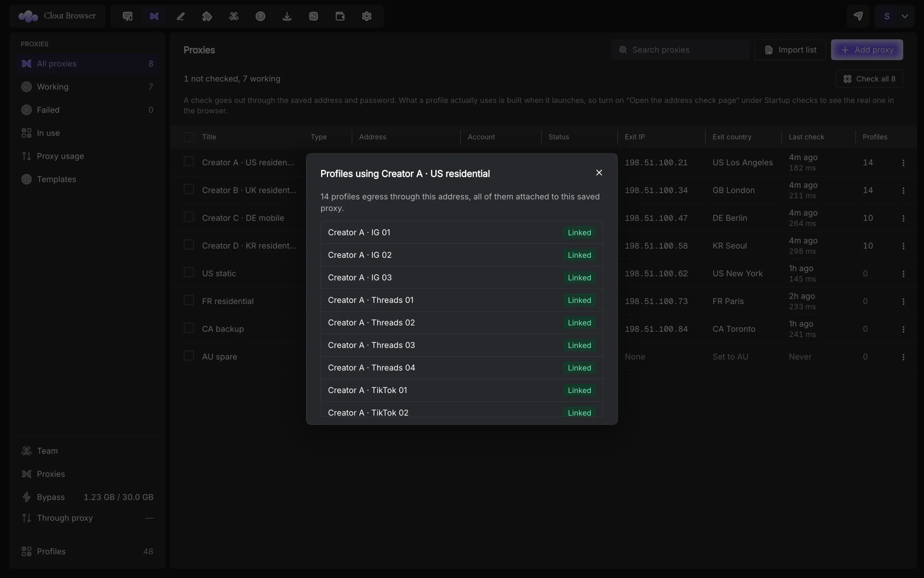Image resolution: width=924 pixels, height=578 pixels.
Task: Select Creator A · IG 01 profile row
Action: (462, 232)
